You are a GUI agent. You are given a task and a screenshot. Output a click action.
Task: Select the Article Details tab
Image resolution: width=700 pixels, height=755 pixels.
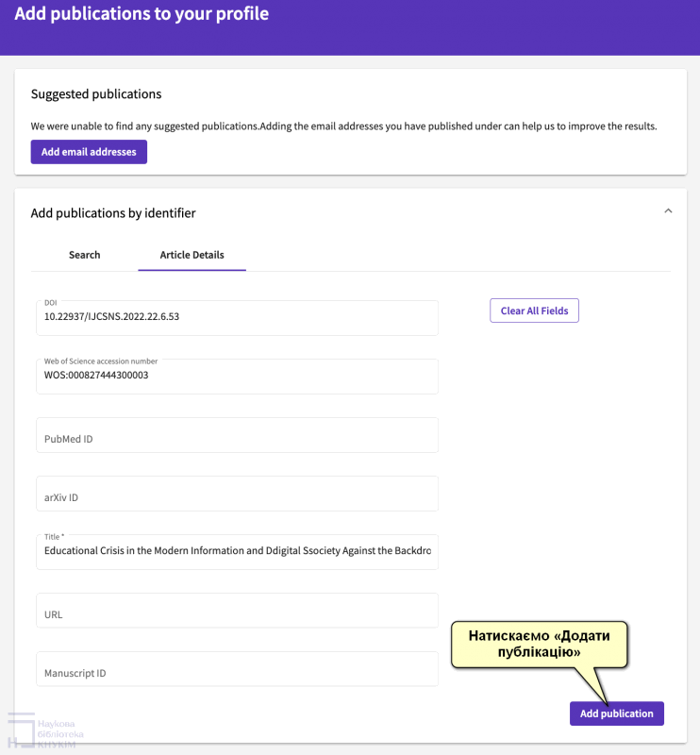pos(192,255)
